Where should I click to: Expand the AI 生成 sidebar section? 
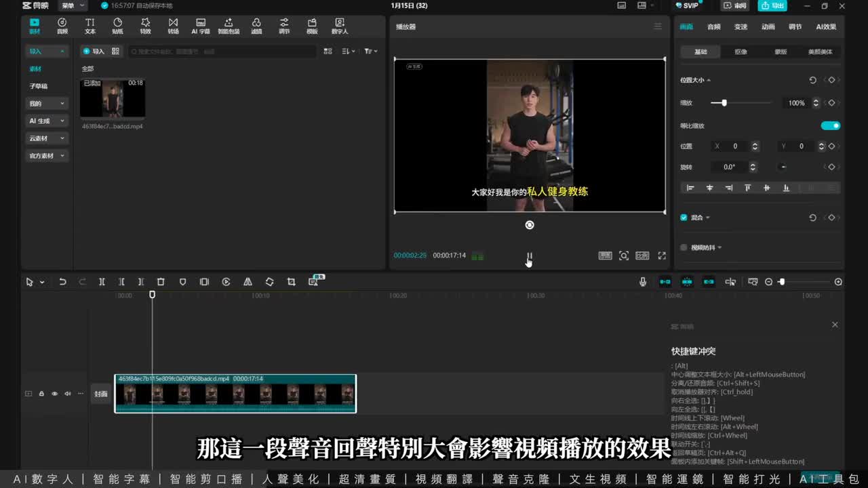point(46,121)
